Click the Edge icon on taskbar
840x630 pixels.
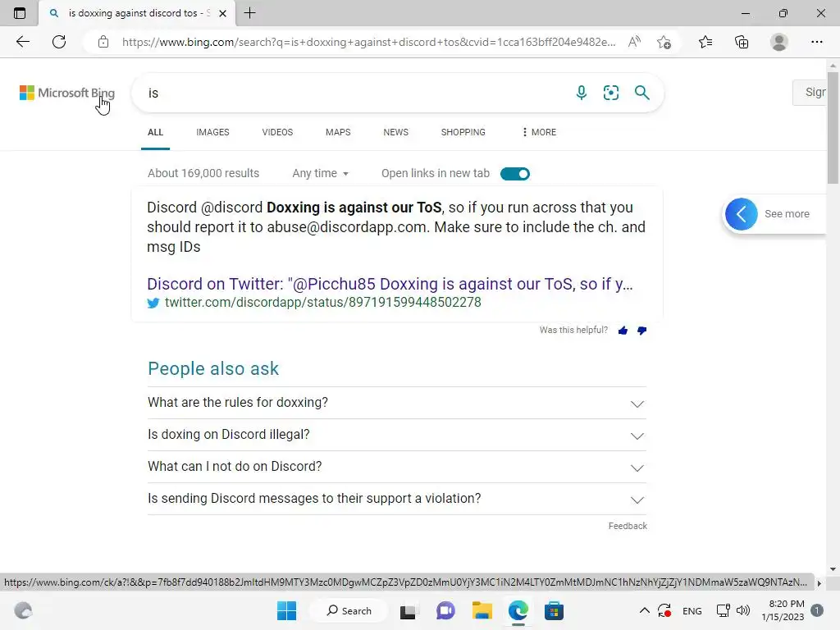pyautogui.click(x=518, y=610)
